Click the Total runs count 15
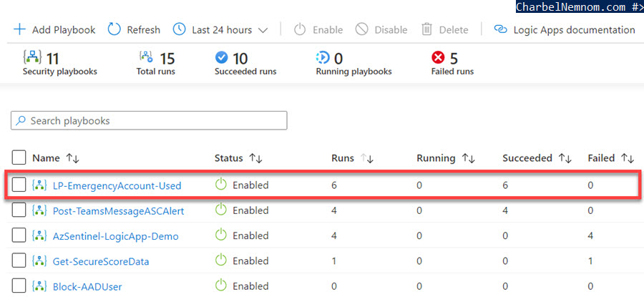This screenshot has height=297, width=644. 167,59
